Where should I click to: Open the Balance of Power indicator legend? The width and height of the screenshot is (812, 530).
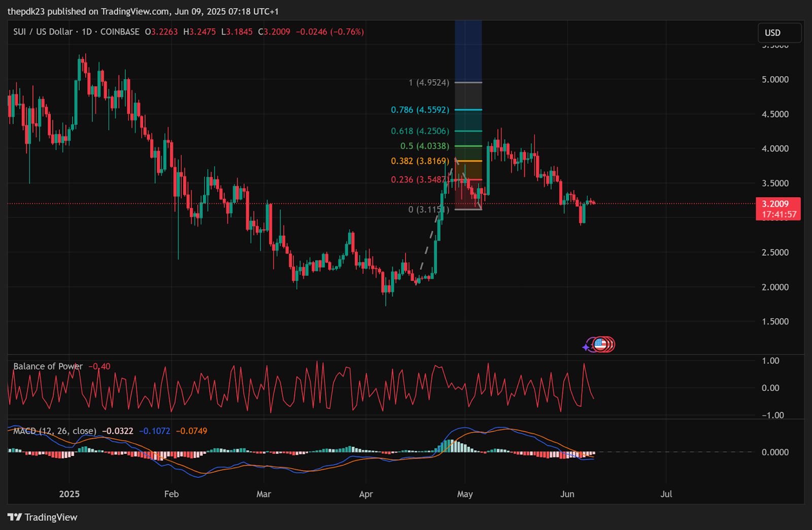[x=48, y=366]
